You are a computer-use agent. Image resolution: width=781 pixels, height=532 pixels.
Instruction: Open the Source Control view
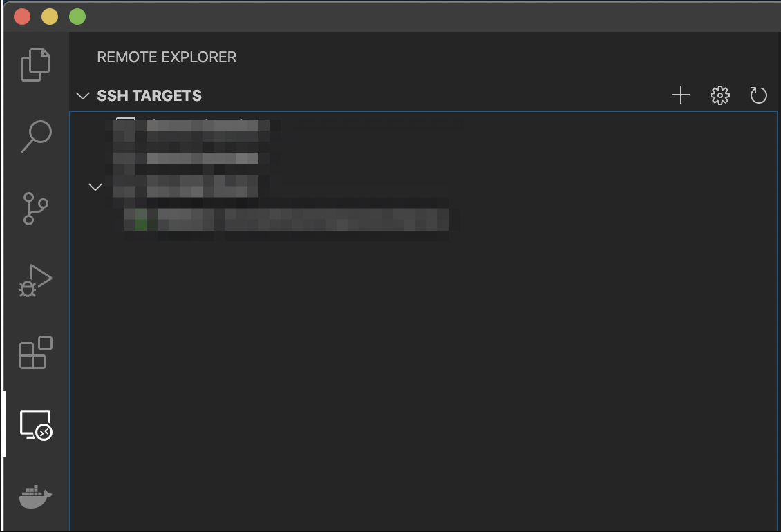coord(36,208)
